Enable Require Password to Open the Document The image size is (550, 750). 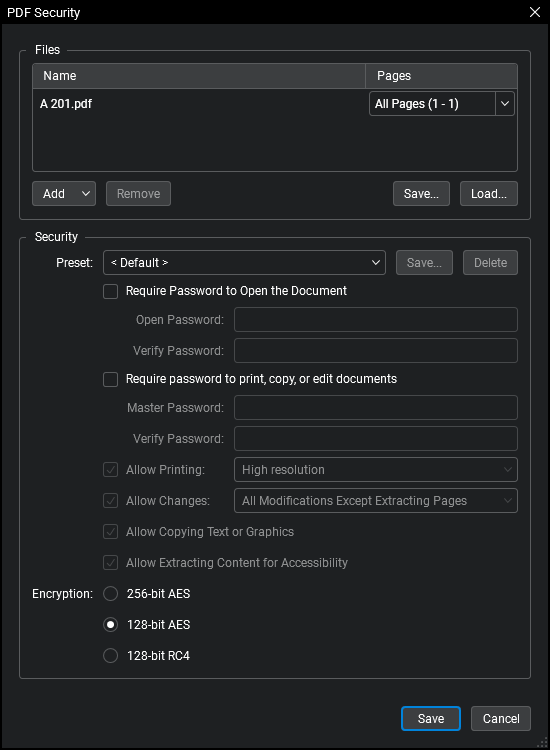pos(110,291)
